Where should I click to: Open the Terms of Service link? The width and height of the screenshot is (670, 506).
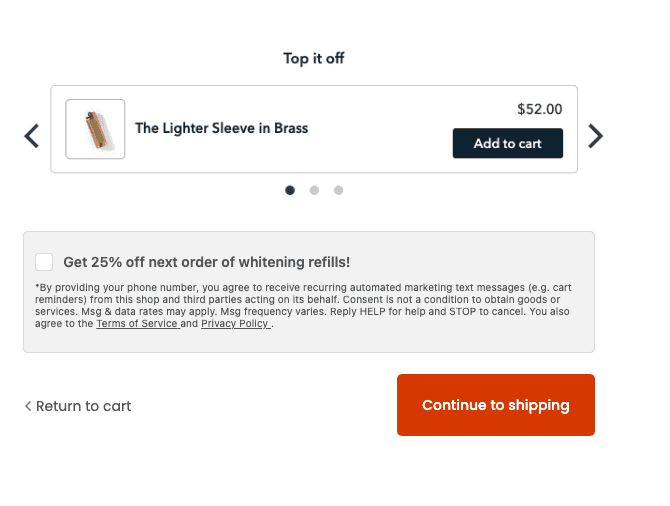(x=137, y=324)
